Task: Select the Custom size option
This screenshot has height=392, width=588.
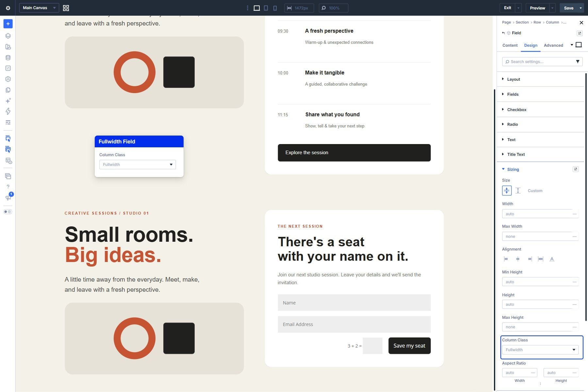Action: (x=535, y=191)
